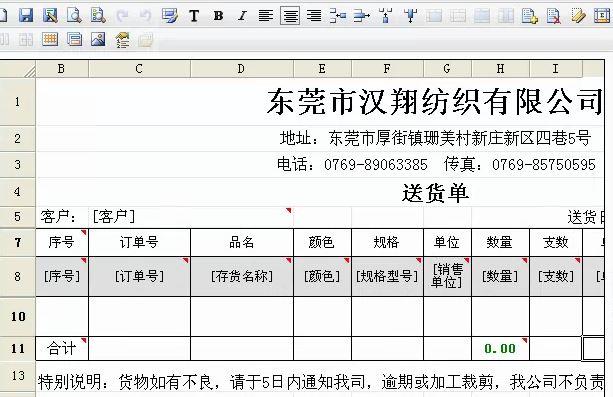The image size is (613, 397).
Task: Select the 支数 header cell
Action: [556, 243]
